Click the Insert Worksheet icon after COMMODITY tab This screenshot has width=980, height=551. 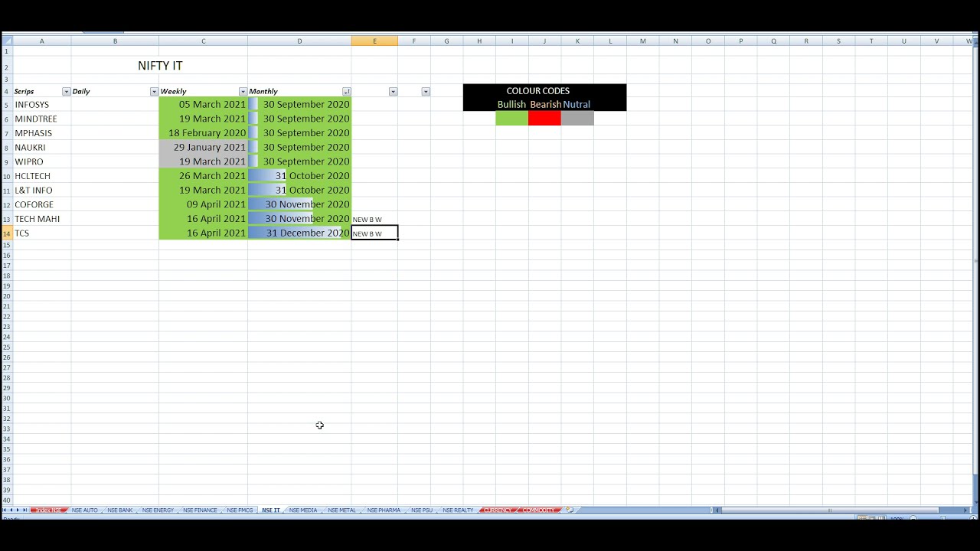570,510
